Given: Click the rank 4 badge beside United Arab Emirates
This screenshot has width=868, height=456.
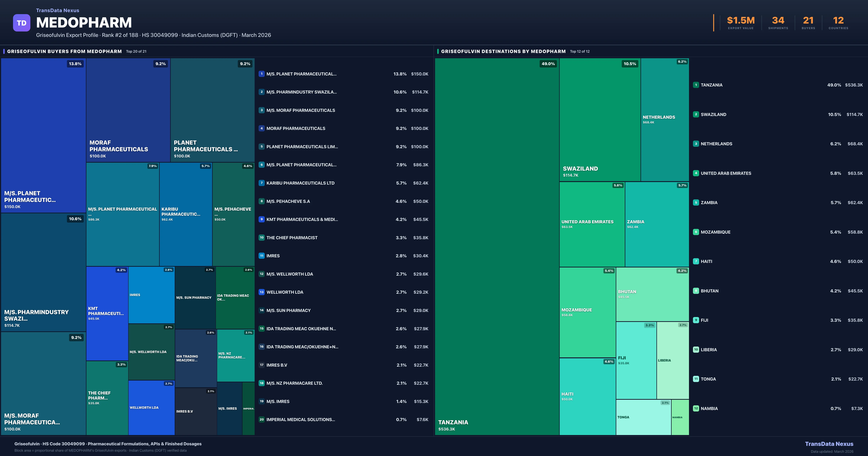Looking at the screenshot, I should click(696, 173).
